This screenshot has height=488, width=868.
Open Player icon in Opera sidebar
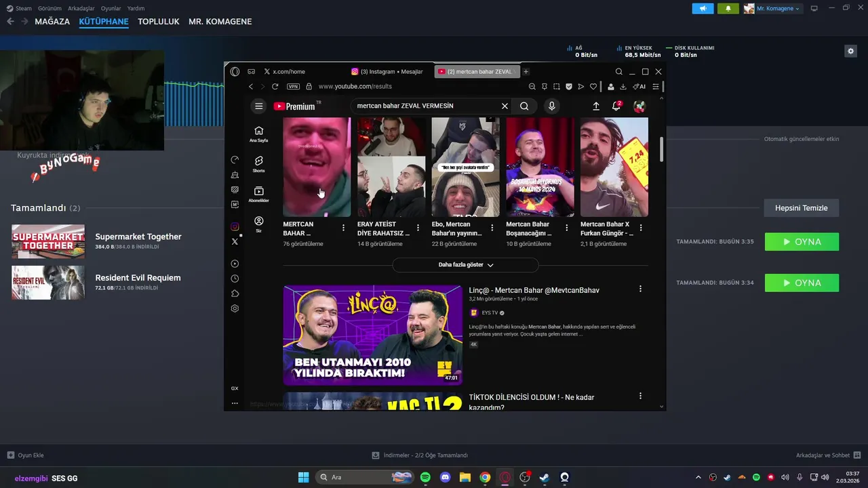click(x=235, y=264)
